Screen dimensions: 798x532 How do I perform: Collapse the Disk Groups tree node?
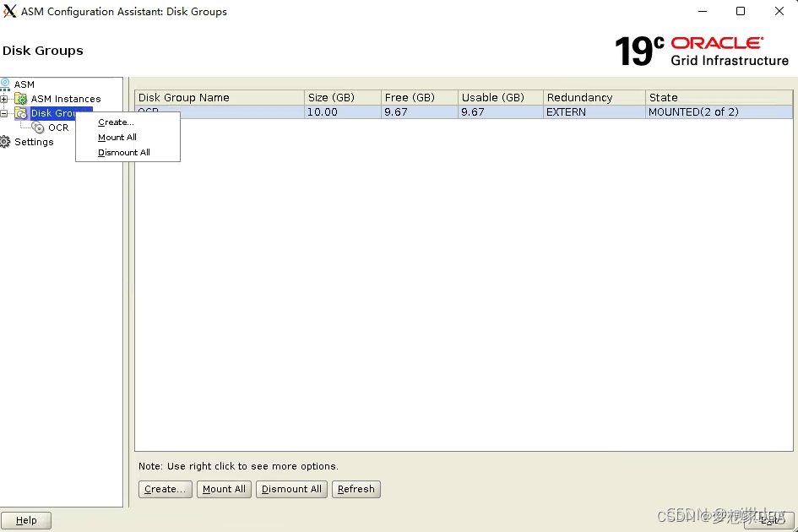click(4, 113)
